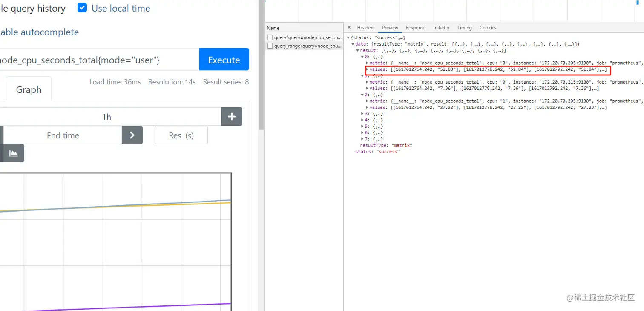Click the file icon of the query?query= request
Image resolution: width=644 pixels, height=311 pixels.
(270, 37)
